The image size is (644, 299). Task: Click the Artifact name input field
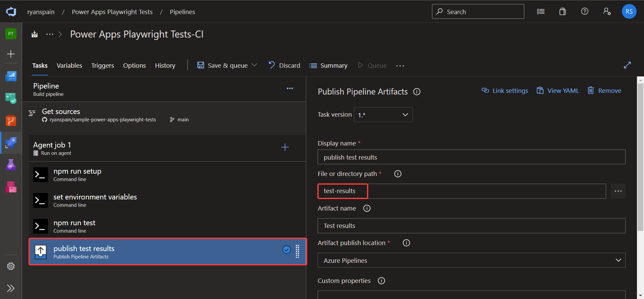471,226
